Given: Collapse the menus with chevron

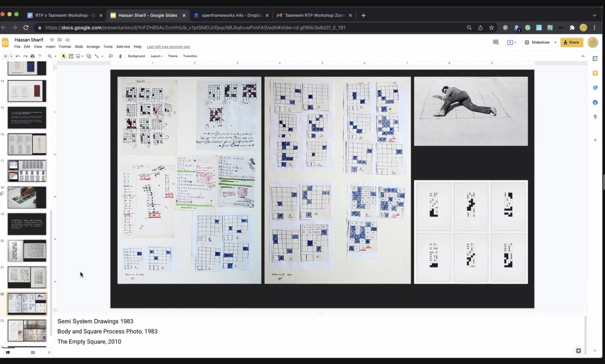Looking at the screenshot, I should pyautogui.click(x=583, y=56).
